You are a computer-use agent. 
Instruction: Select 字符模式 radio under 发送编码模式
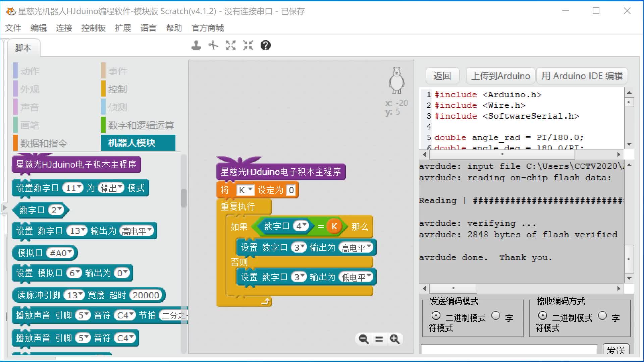tap(495, 316)
